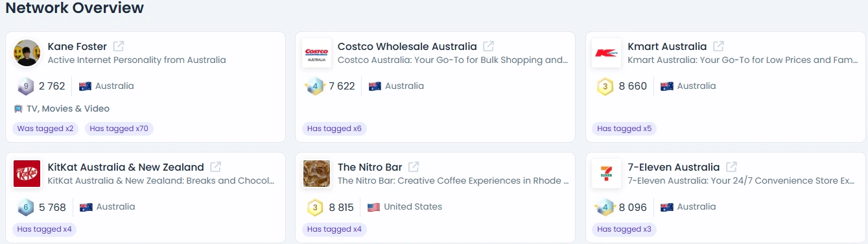Click the 'United States' country label
This screenshot has width=868, height=244.
pos(413,207)
